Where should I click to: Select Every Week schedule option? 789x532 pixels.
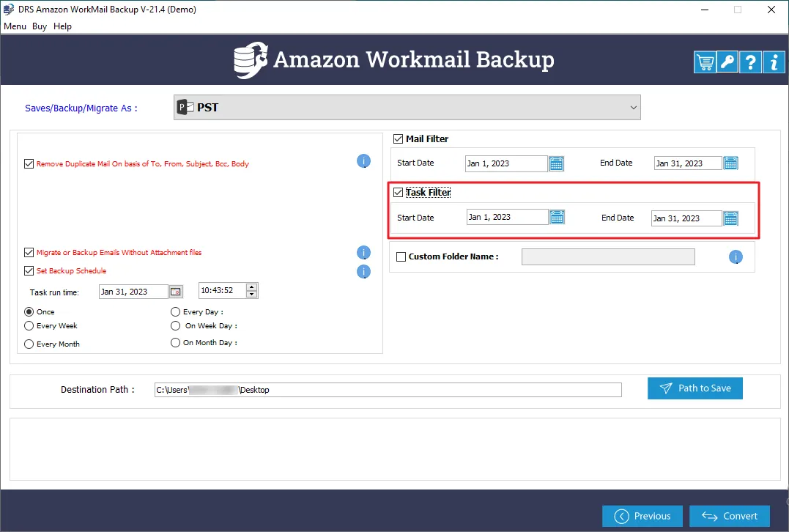29,325
